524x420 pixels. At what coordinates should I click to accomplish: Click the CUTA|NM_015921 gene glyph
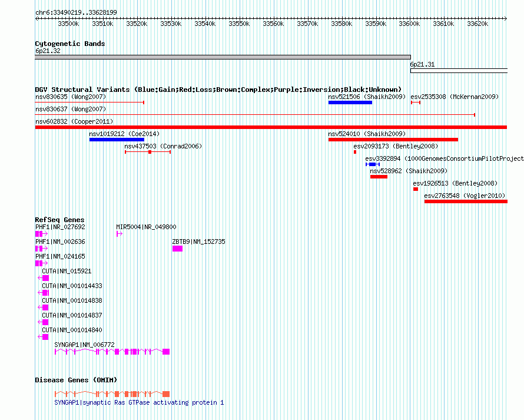tap(43, 278)
